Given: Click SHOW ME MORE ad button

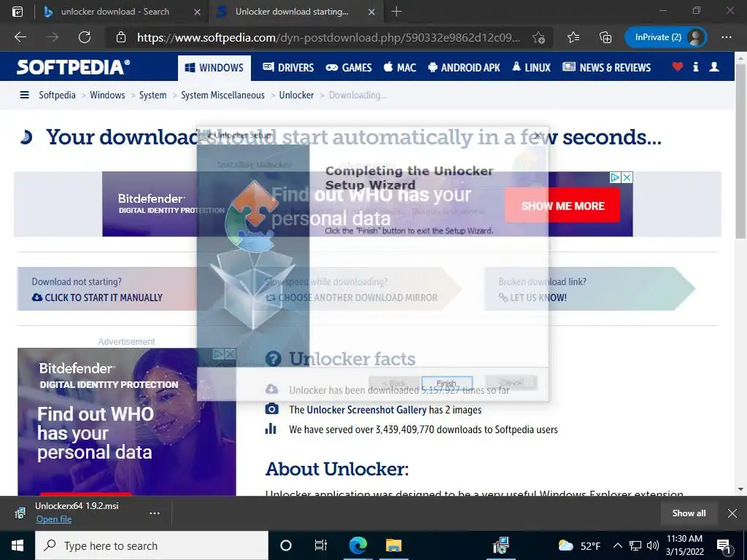Looking at the screenshot, I should point(562,205).
